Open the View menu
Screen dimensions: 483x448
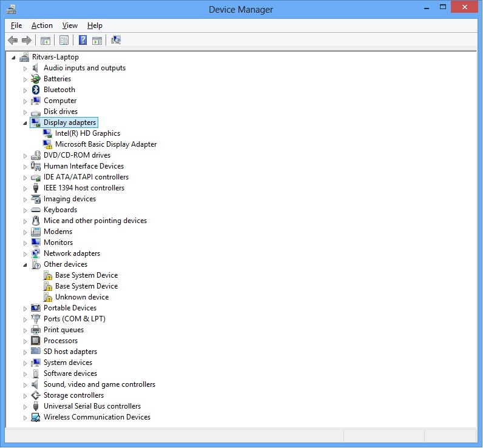[70, 25]
